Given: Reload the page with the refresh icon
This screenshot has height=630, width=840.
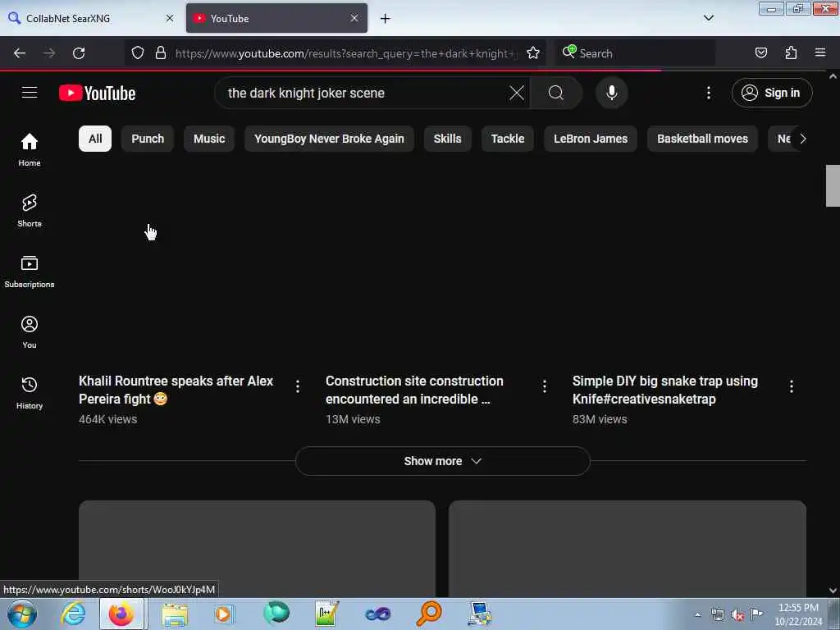Looking at the screenshot, I should pyautogui.click(x=79, y=53).
